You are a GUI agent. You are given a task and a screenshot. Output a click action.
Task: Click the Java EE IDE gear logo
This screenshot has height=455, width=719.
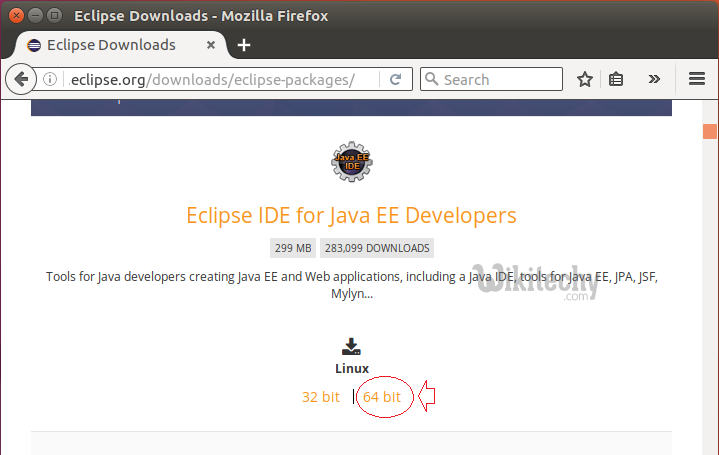click(351, 164)
